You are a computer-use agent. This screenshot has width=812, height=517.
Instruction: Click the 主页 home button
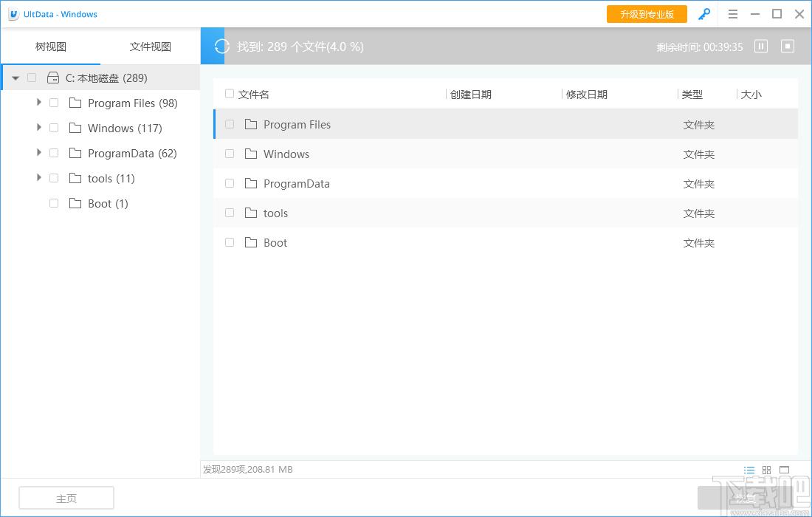[66, 499]
